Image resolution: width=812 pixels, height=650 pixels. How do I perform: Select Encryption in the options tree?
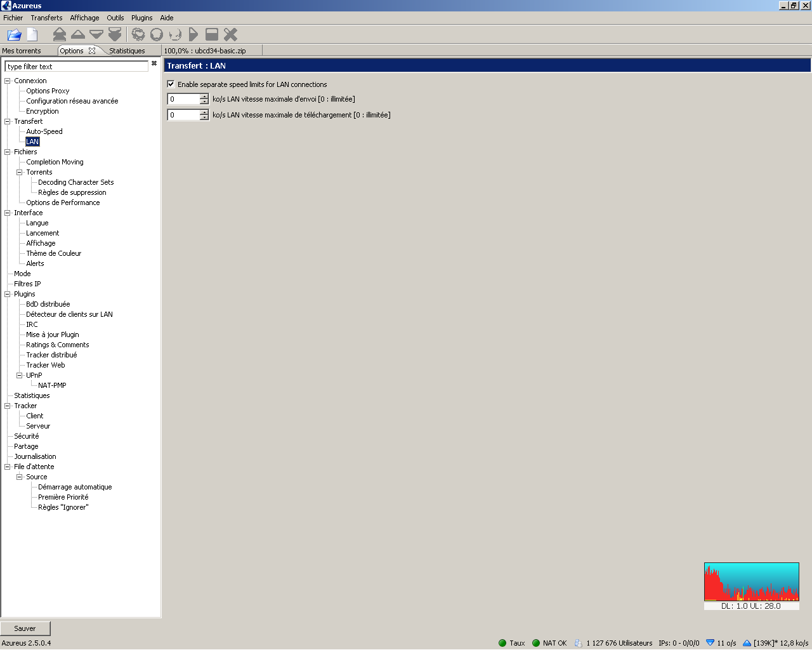42,111
